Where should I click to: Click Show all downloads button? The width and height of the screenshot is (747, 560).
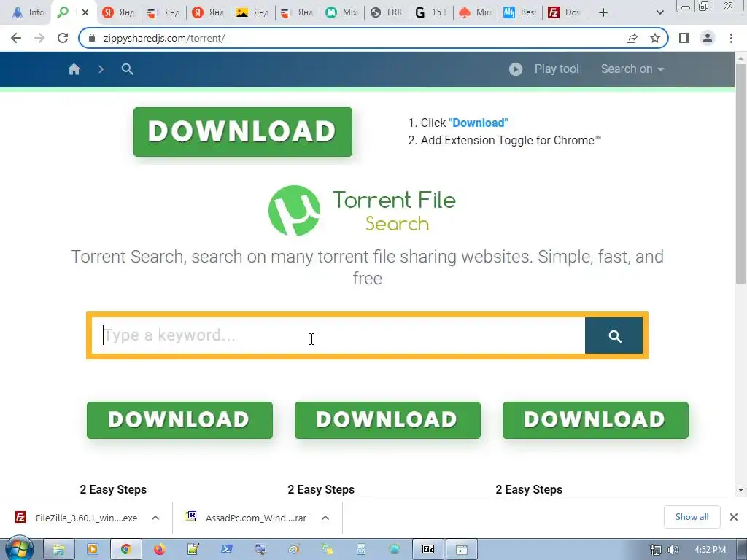(x=692, y=517)
